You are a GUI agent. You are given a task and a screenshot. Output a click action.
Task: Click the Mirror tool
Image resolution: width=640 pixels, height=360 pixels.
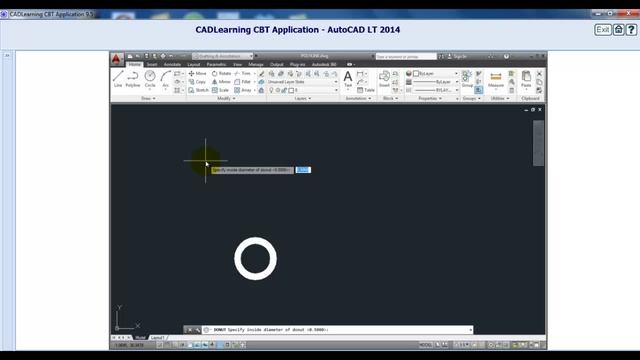(x=221, y=82)
